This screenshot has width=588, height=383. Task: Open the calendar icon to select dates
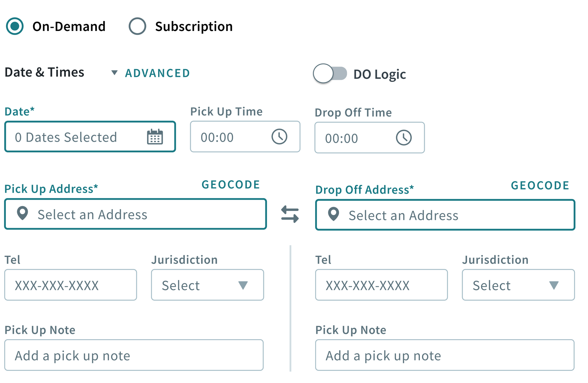156,137
